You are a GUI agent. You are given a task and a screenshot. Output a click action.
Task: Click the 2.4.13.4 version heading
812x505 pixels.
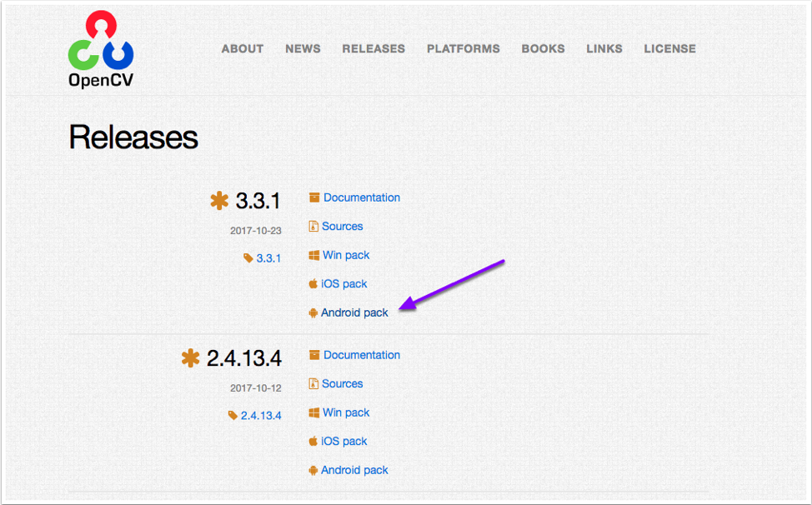coord(244,358)
